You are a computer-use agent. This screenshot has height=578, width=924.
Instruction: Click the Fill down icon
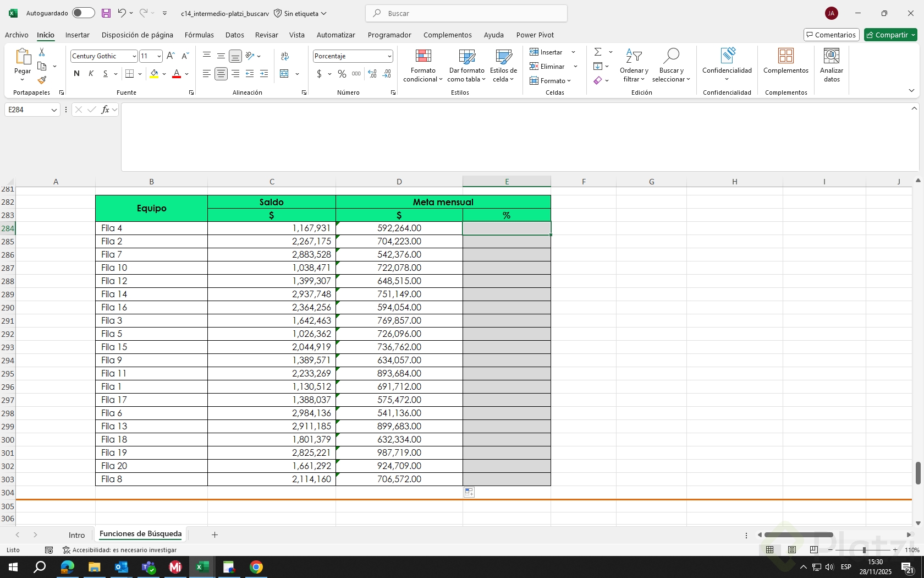pos(598,66)
